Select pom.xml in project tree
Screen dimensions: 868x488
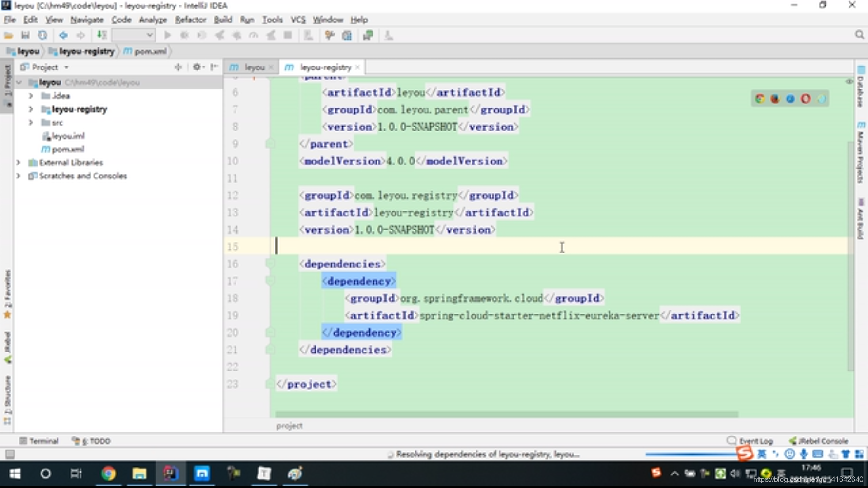click(x=62, y=149)
